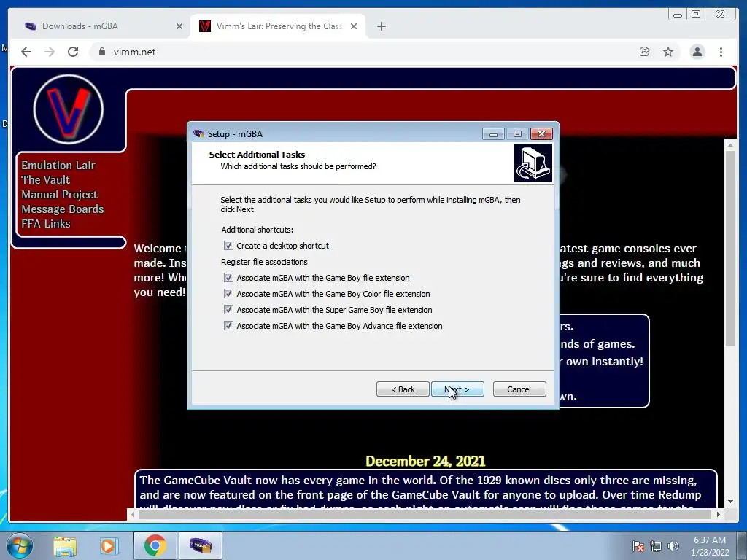This screenshot has height=560, width=747.
Task: Open the Windows Start menu
Action: (18, 545)
